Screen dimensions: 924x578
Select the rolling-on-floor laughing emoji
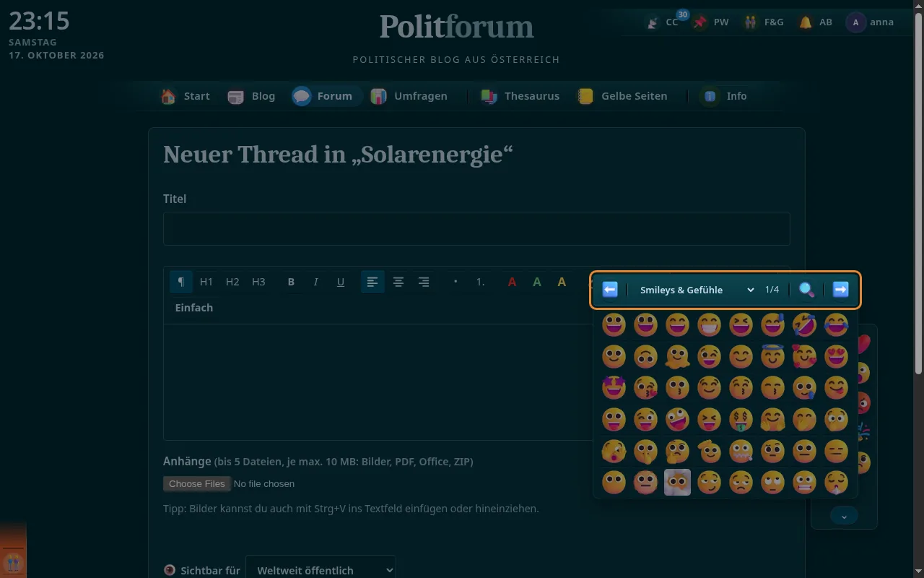pyautogui.click(x=804, y=324)
